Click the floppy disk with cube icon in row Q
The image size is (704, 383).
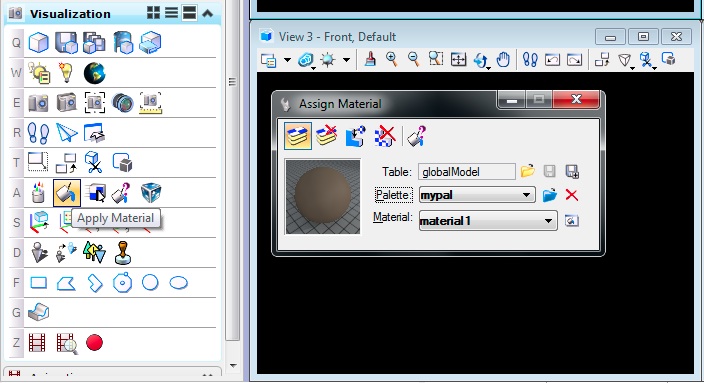click(66, 43)
